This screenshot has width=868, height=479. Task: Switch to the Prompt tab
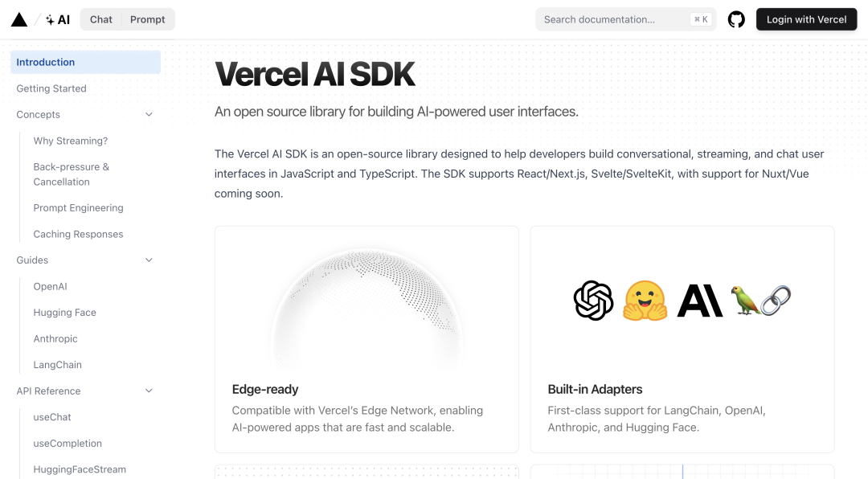[149, 18]
